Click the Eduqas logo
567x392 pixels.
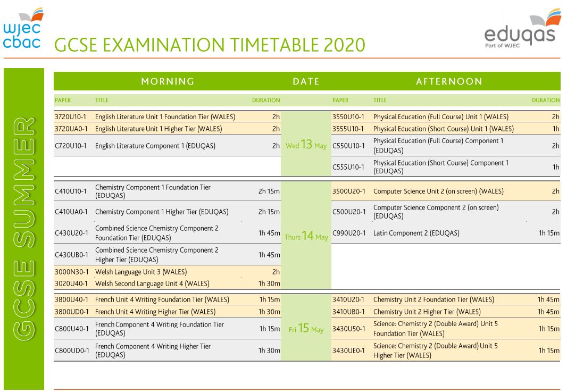click(522, 29)
